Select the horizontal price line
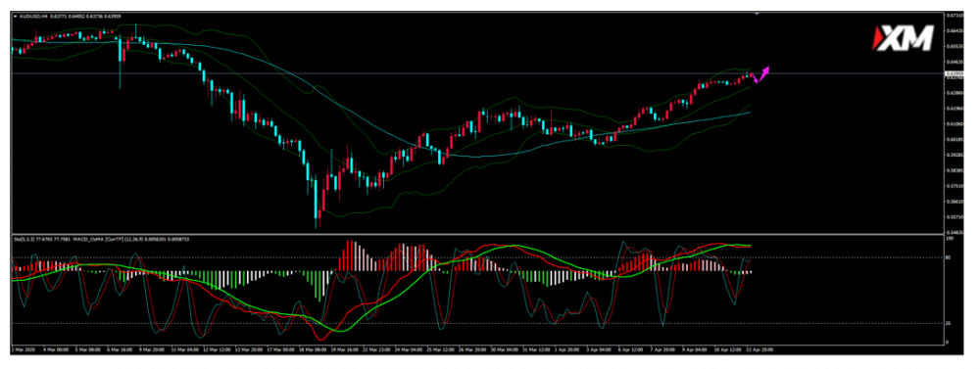The width and height of the screenshot is (980, 369). [477, 73]
